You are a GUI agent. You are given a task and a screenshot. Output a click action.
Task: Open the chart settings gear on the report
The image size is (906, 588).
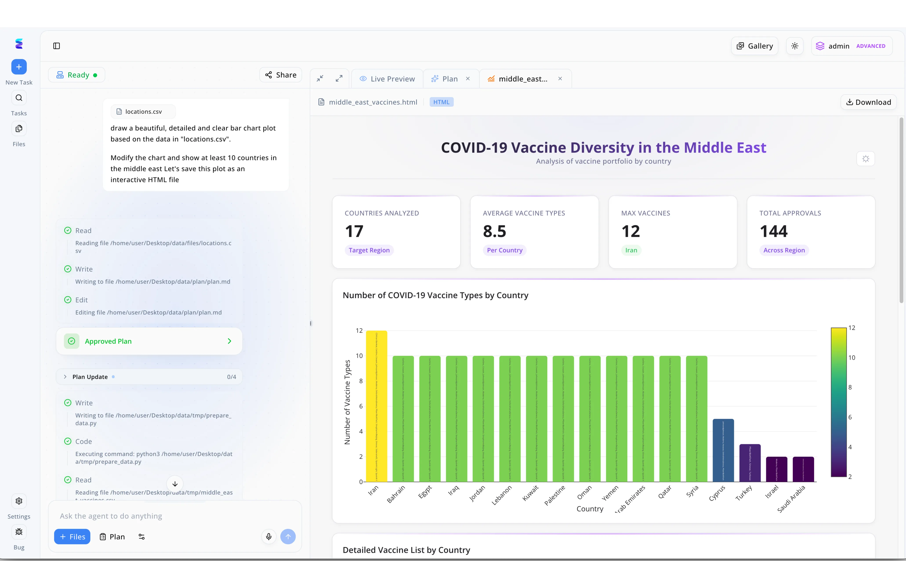click(866, 159)
